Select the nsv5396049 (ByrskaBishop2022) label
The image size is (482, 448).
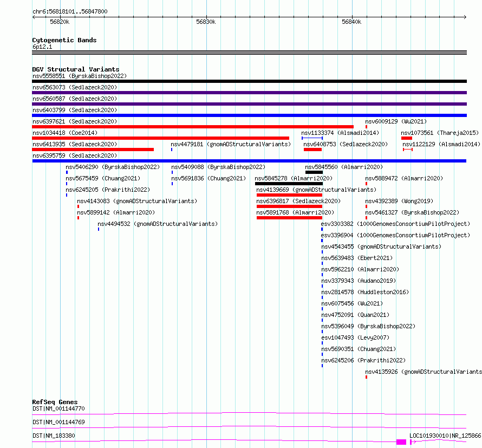click(x=368, y=326)
